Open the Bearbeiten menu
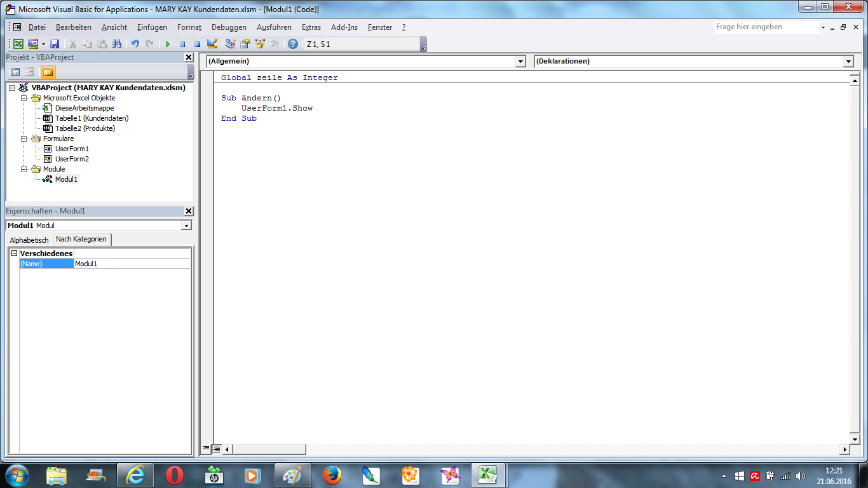Screen dimensions: 868x488 tap(73, 27)
